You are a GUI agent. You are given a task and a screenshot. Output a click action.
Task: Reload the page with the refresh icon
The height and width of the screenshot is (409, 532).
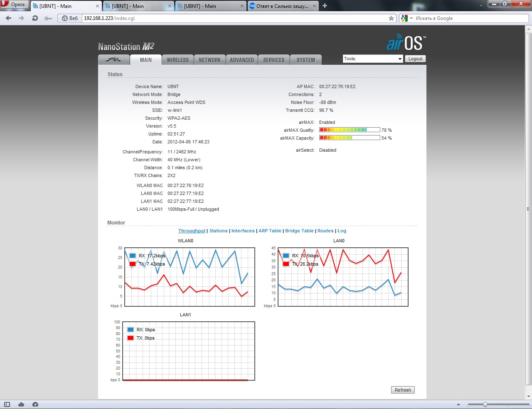[x=35, y=18]
